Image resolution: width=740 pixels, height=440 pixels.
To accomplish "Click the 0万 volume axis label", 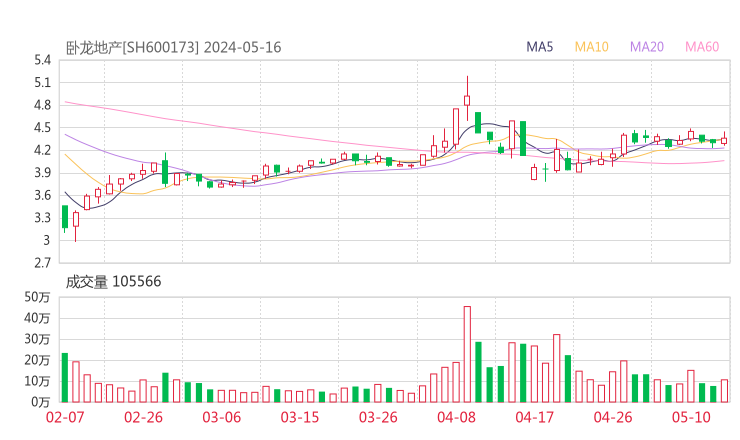I will pos(40,402).
